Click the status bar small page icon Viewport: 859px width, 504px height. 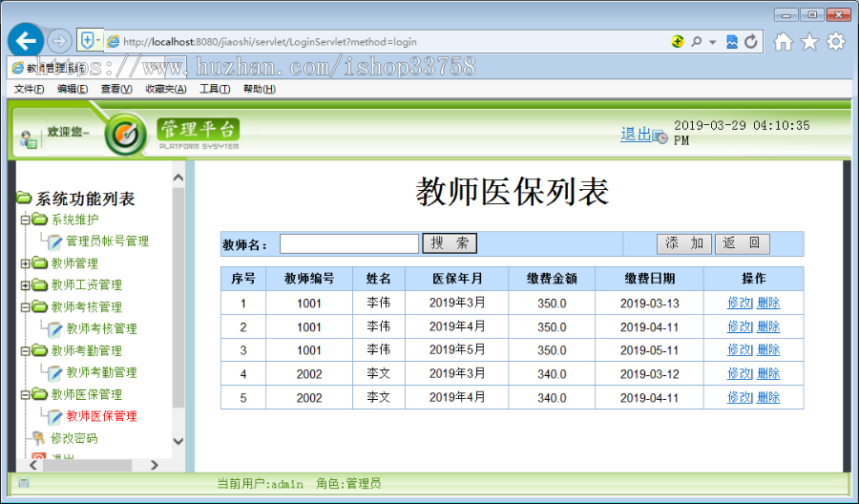(24, 483)
